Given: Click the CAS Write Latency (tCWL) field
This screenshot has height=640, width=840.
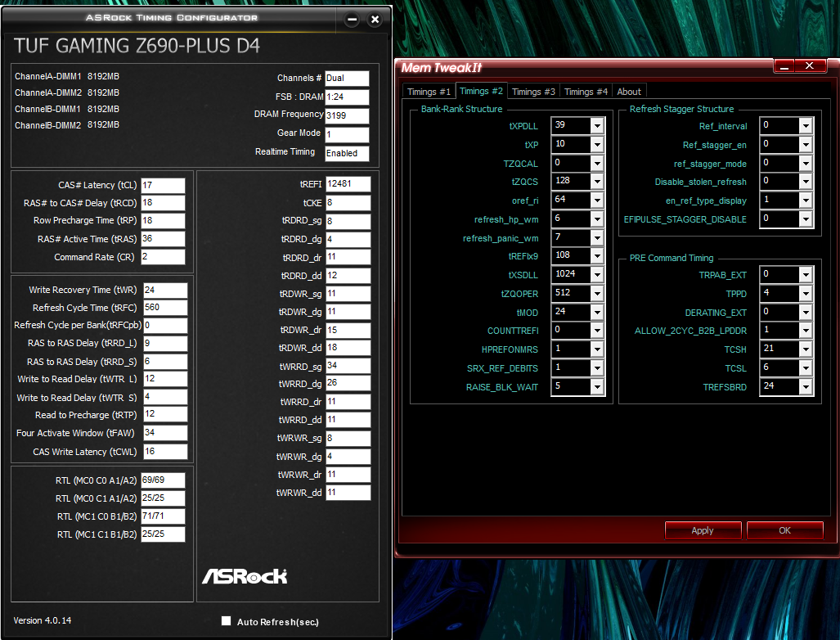Looking at the screenshot, I should (x=165, y=451).
